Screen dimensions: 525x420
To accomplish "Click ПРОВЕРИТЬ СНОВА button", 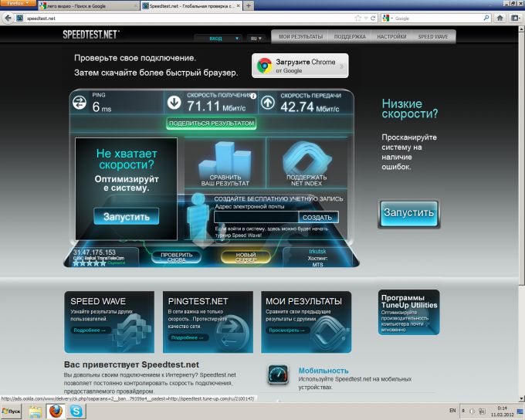I will point(177,257).
